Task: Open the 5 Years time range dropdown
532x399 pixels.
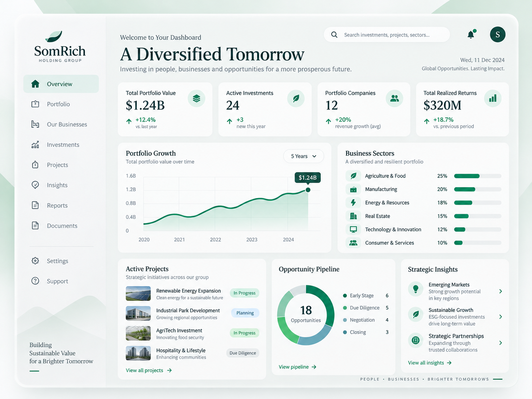Action: pyautogui.click(x=303, y=156)
